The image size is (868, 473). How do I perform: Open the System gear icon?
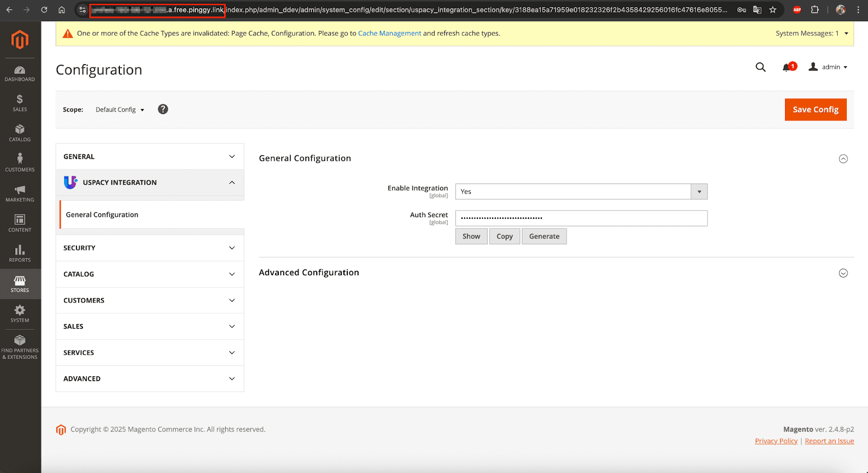pyautogui.click(x=20, y=313)
